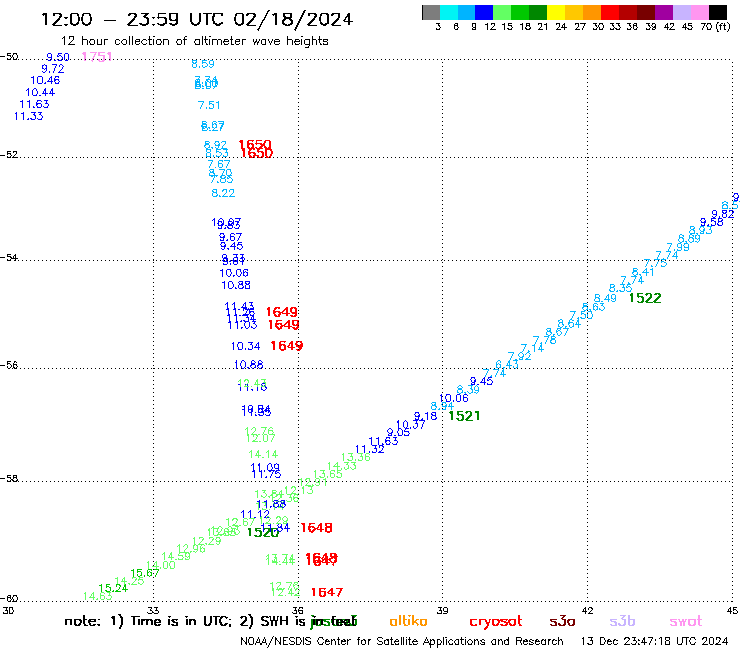This screenshot has height=650, width=740.
Task: Click the wave height value 14.44
Action: point(280,561)
